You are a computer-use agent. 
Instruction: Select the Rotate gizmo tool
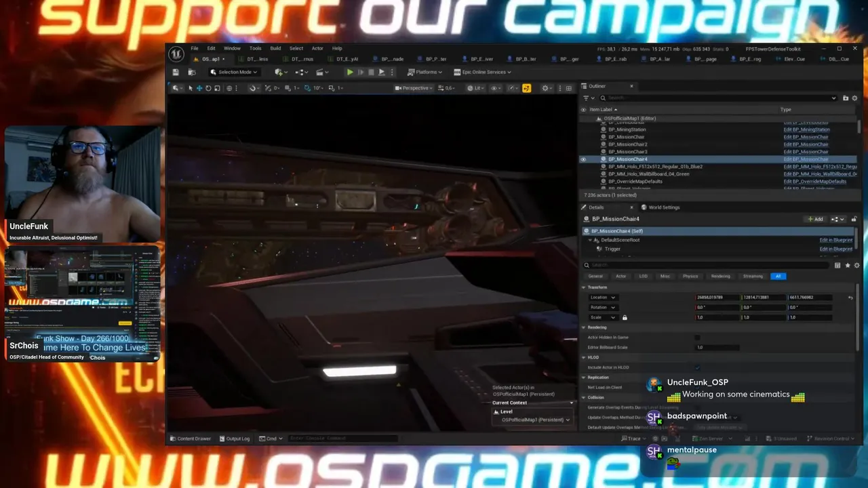[x=208, y=88]
